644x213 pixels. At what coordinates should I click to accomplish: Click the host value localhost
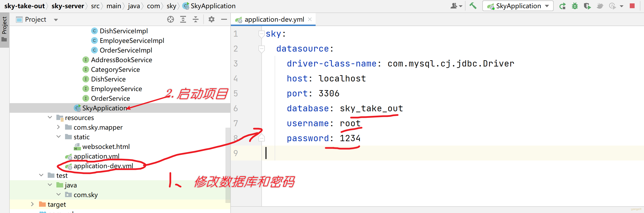coord(342,79)
